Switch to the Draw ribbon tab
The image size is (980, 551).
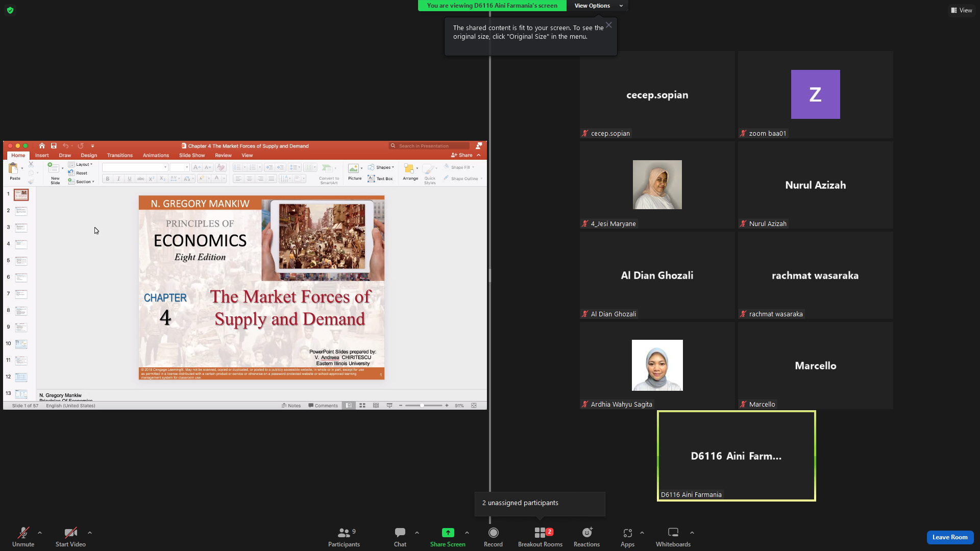[x=65, y=155]
